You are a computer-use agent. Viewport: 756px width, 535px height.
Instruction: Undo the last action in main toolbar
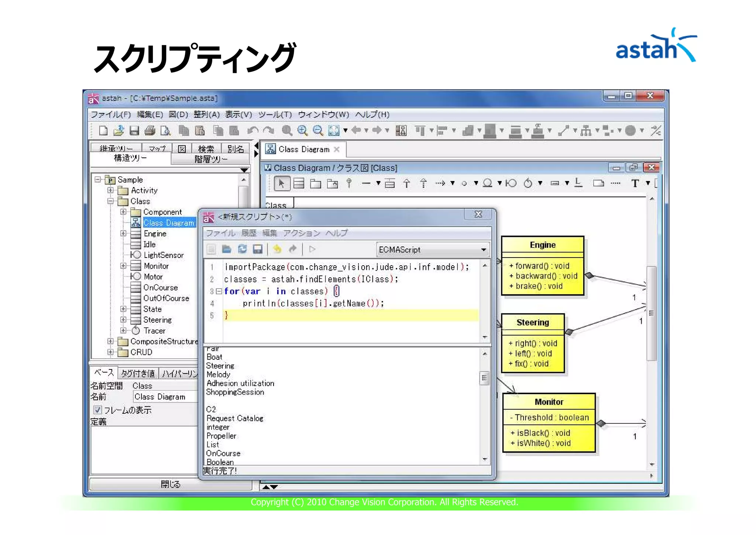pos(253,131)
